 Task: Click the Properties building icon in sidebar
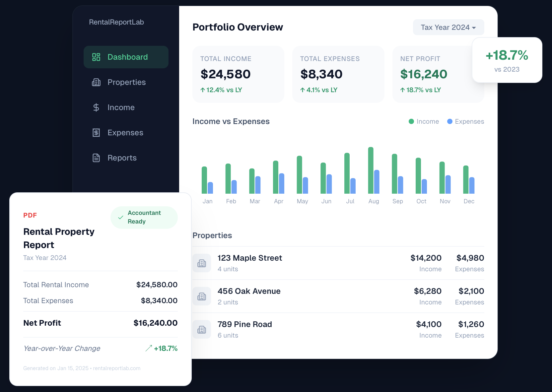(96, 82)
